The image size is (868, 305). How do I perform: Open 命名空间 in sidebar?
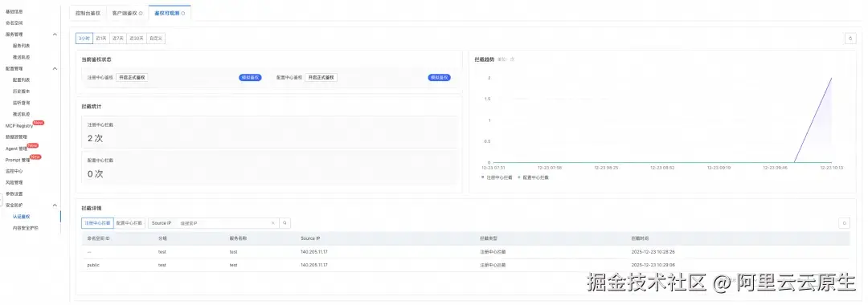pos(14,22)
